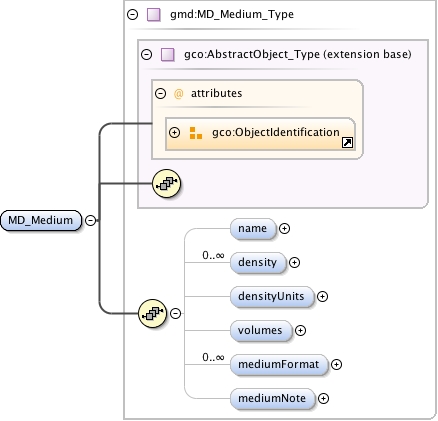The image size is (438, 421).
Task: Click the gco:ObjectIdentification attribute group icon
Action: pyautogui.click(x=196, y=133)
